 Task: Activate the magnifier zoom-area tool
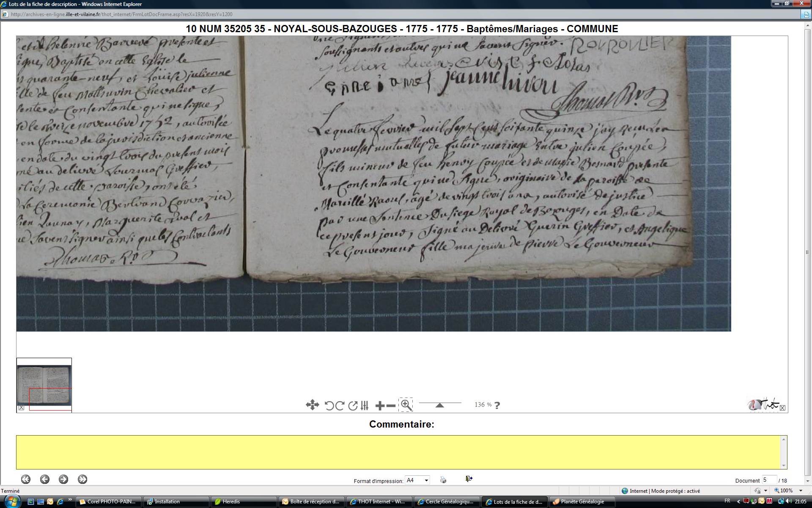pos(406,405)
